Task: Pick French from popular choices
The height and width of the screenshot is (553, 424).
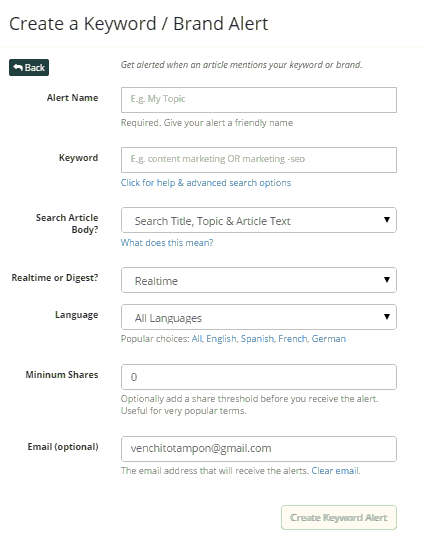Action: 293,339
